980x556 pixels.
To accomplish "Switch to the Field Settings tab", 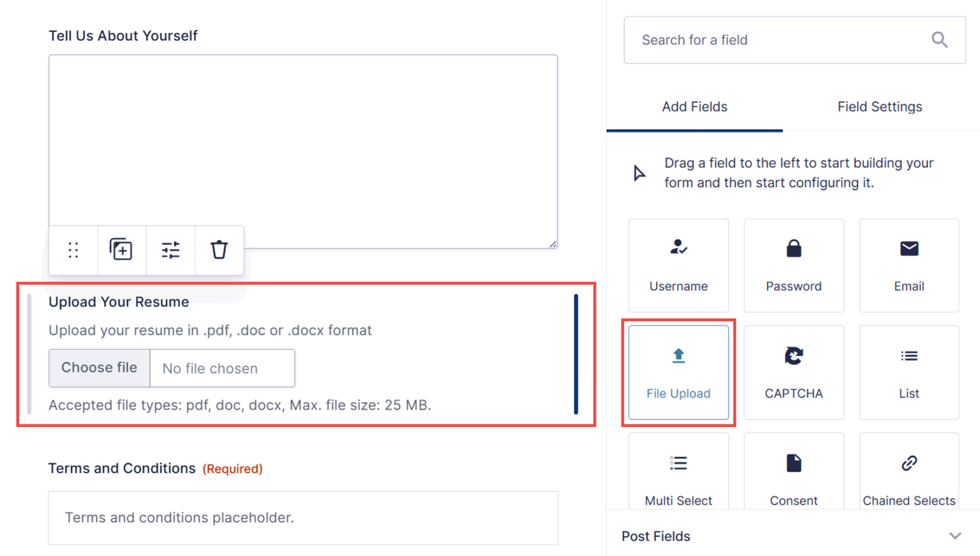I will pyautogui.click(x=879, y=107).
